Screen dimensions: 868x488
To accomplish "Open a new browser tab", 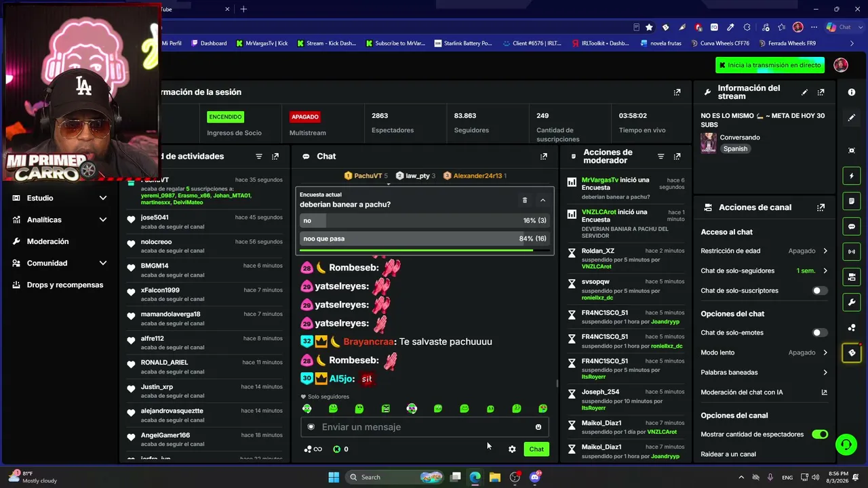I will 243,9.
